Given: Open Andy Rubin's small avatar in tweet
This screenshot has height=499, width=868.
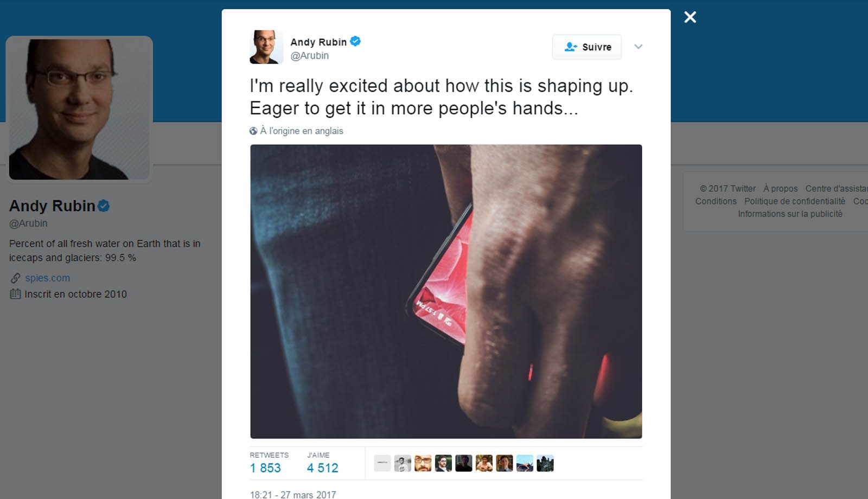Looking at the screenshot, I should 266,47.
